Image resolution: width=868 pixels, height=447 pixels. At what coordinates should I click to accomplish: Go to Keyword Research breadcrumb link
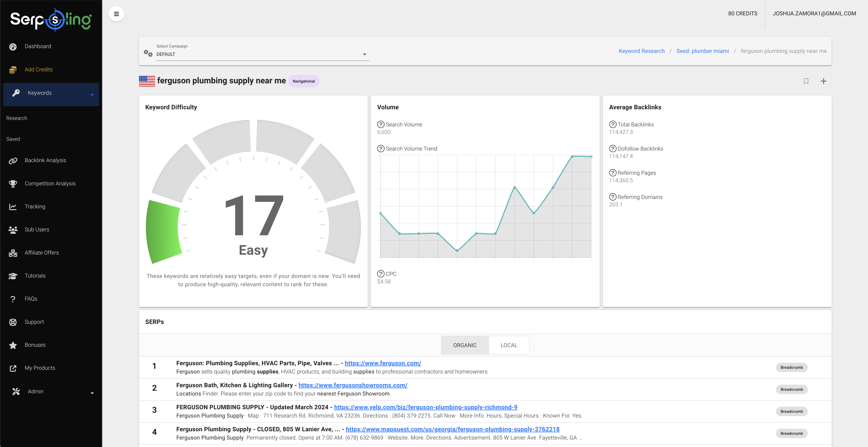tap(642, 51)
